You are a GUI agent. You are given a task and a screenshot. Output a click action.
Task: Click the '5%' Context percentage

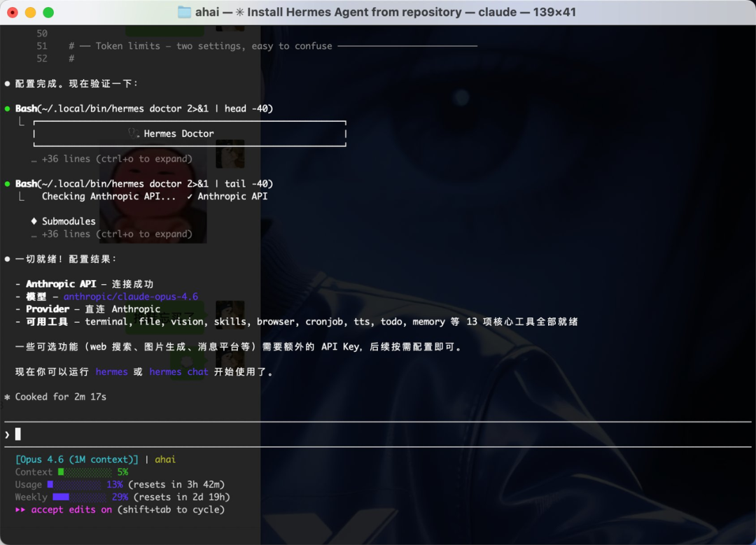point(122,472)
